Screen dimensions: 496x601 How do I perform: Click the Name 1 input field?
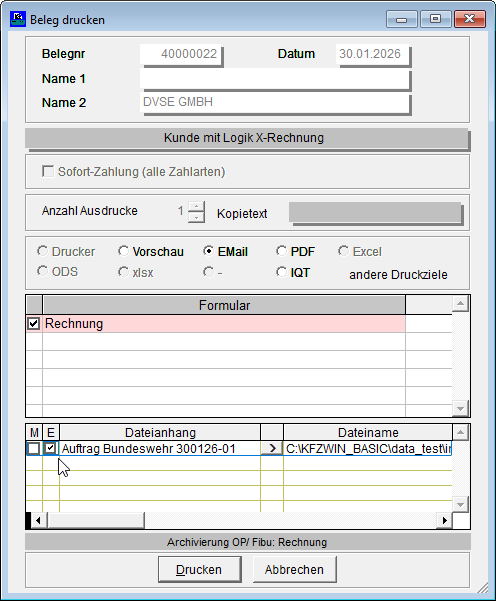click(x=275, y=79)
